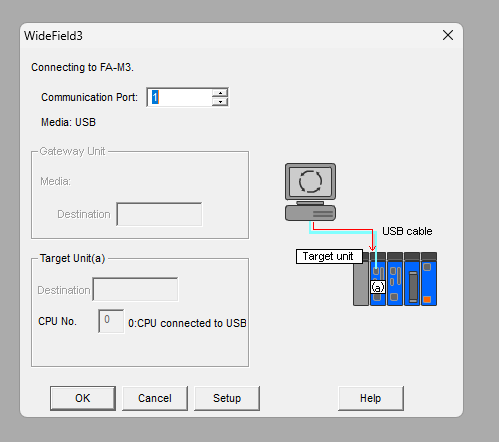Click the "Connecting to FA-M3." text
The height and width of the screenshot is (442, 499).
tap(82, 67)
